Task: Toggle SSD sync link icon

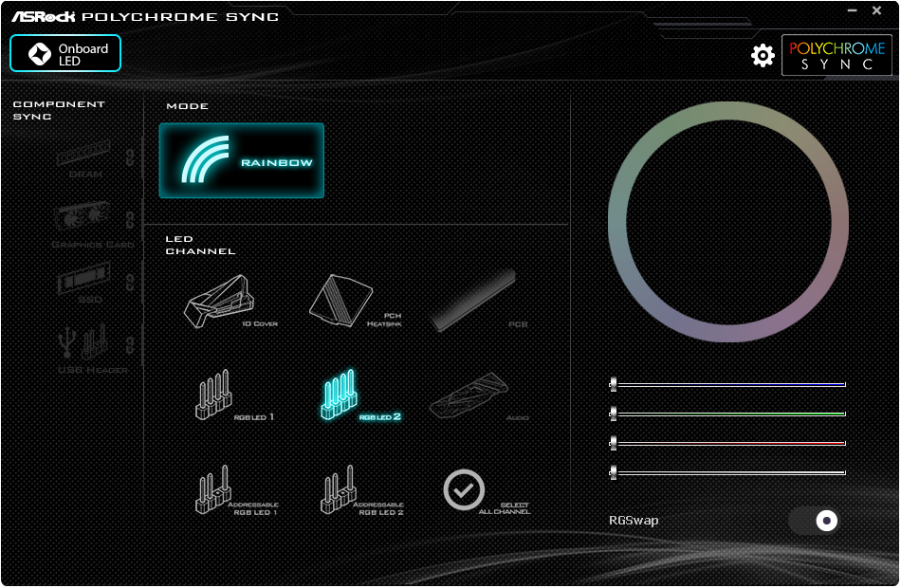Action: (x=131, y=283)
